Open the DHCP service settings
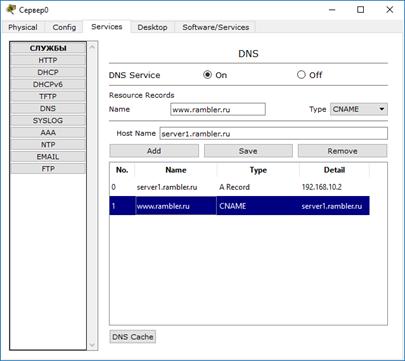Viewport: 405px width, 361px height. [x=48, y=72]
